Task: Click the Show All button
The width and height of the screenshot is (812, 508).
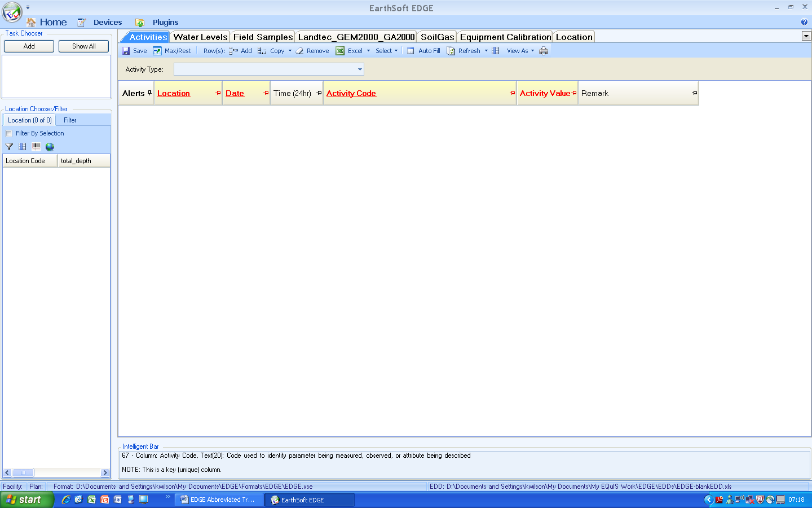Action: [83, 46]
